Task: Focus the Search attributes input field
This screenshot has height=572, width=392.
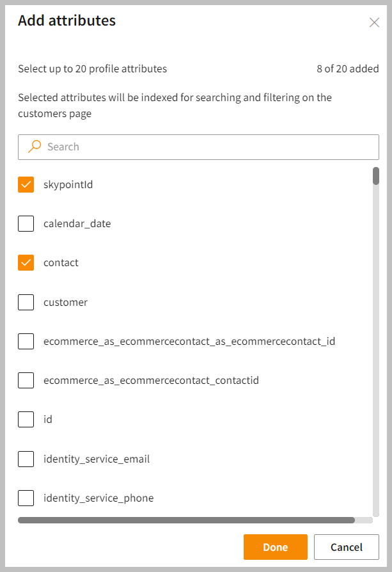Action: tap(205, 147)
